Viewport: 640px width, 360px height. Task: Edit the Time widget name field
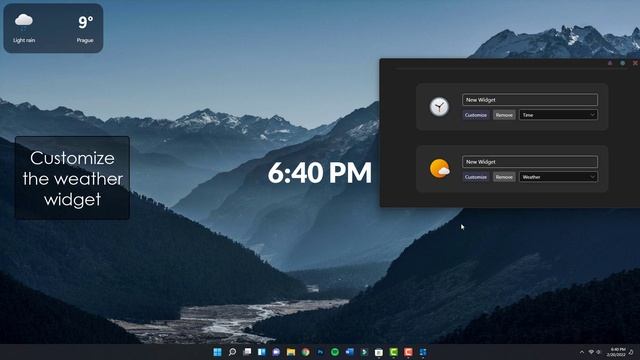(530, 100)
